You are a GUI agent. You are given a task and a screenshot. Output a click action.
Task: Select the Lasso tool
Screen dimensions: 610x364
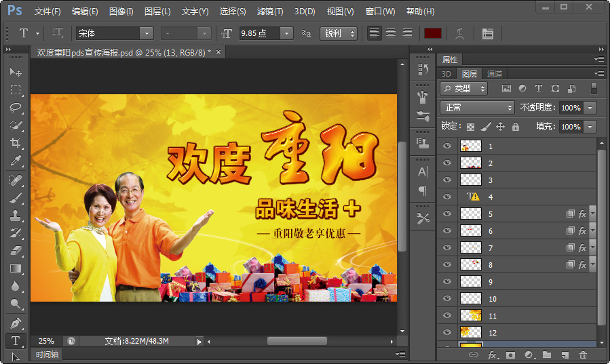coord(15,107)
